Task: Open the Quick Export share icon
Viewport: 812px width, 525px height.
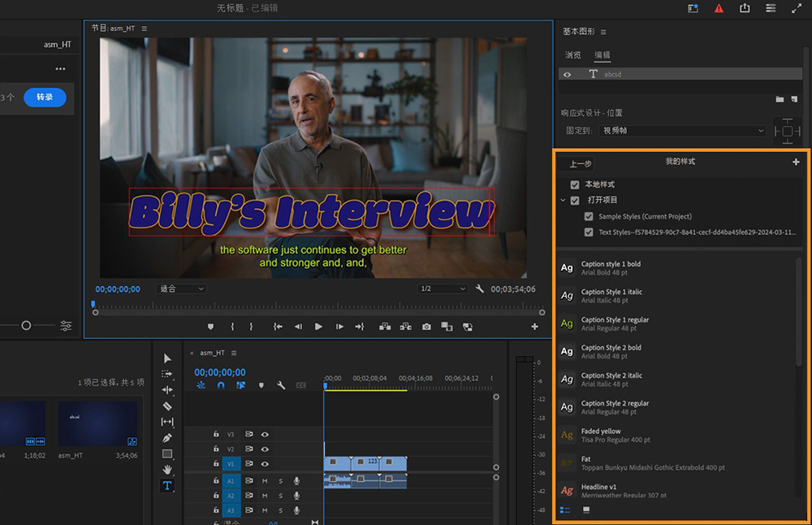Action: [x=745, y=8]
